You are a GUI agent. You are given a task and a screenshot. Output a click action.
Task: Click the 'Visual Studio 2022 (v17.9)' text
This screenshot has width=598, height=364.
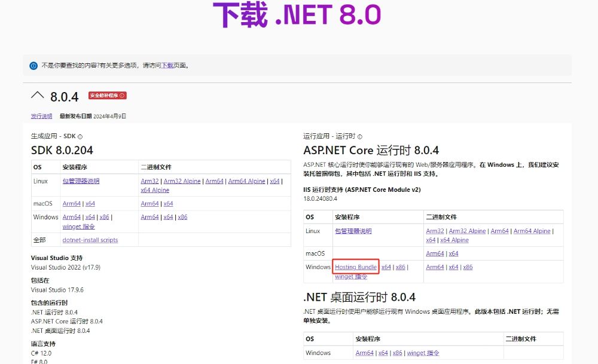click(66, 268)
